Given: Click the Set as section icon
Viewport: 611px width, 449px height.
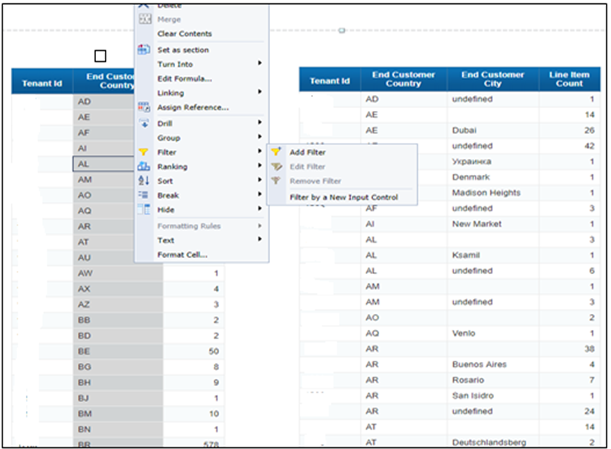Looking at the screenshot, I should (x=143, y=49).
